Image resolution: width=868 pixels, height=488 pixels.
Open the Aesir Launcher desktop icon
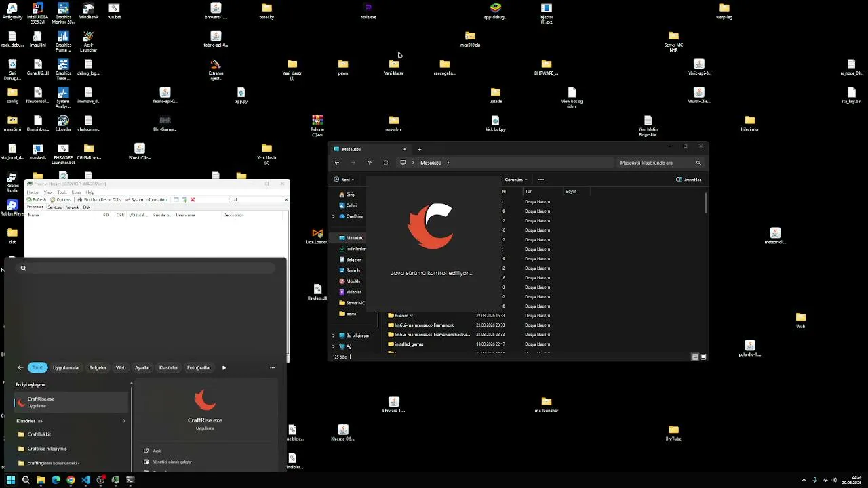point(88,41)
